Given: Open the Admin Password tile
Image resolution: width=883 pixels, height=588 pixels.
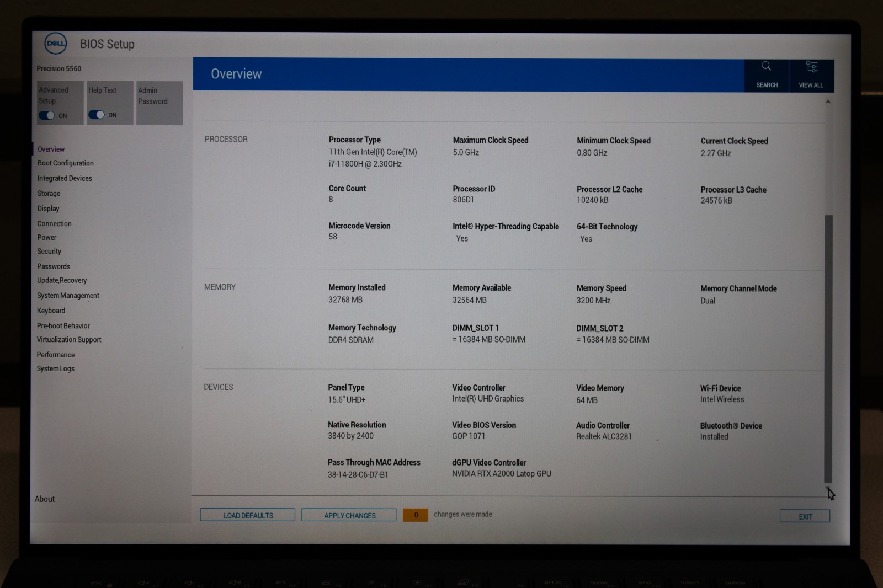Looking at the screenshot, I should pos(159,103).
